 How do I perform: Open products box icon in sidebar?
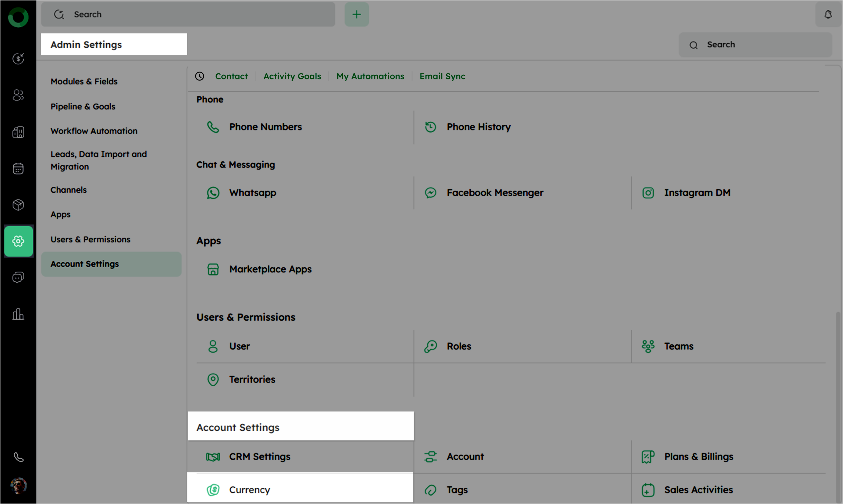[18, 205]
